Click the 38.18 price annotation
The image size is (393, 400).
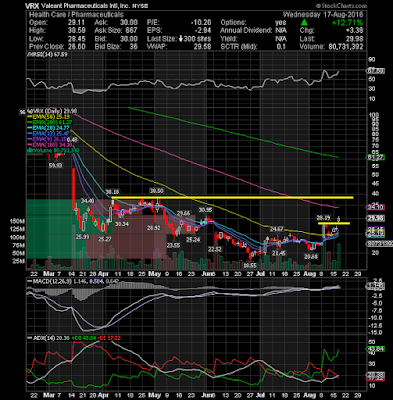112,192
